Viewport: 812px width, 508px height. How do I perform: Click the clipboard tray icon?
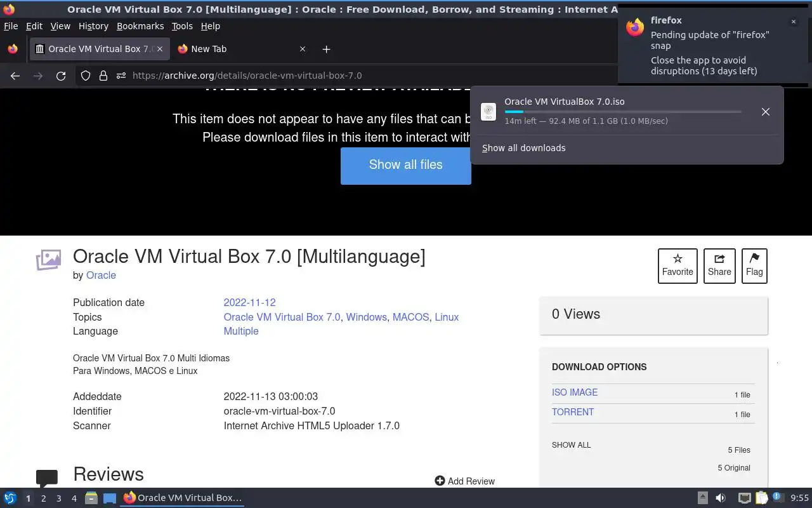[761, 498]
